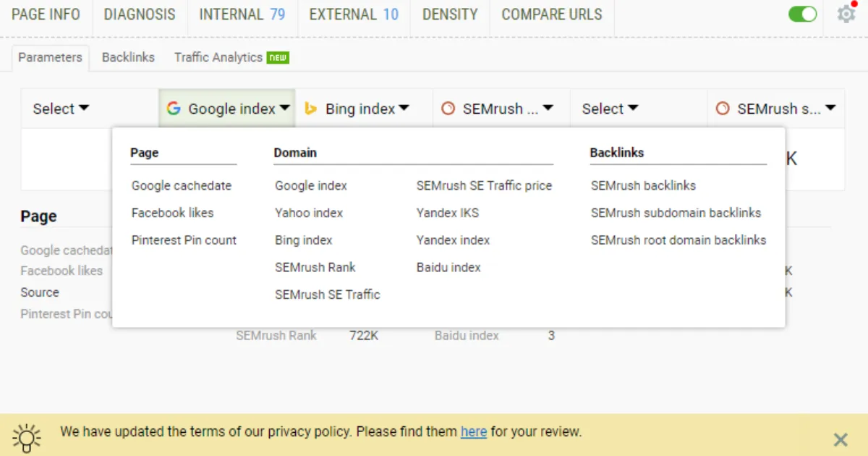
Task: Choose SEMrush SE Traffic price option
Action: tap(484, 185)
